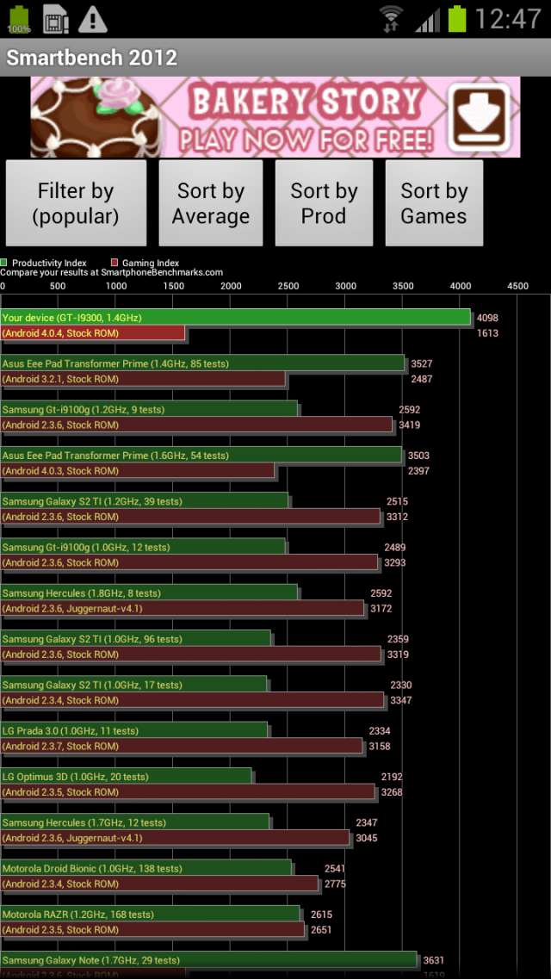Tap the red Gaming Index legend swatch
The image size is (551, 980).
click(x=114, y=263)
